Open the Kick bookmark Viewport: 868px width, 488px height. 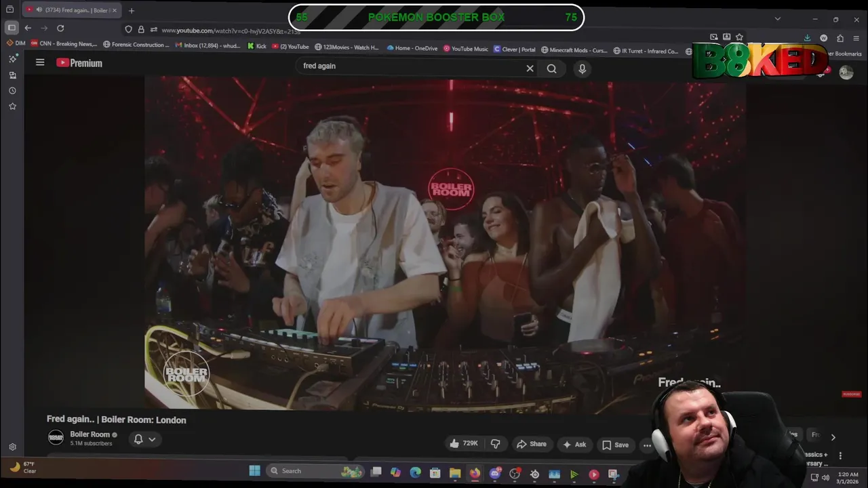coord(257,47)
